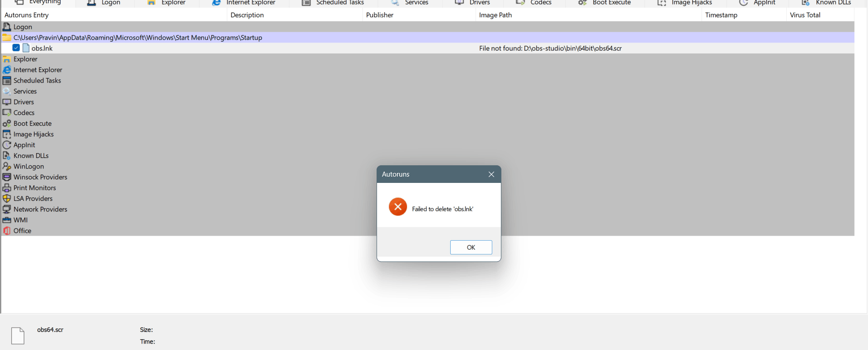This screenshot has height=350, width=868.
Task: Uncheck the obs.lnk entry checkbox
Action: click(x=16, y=48)
